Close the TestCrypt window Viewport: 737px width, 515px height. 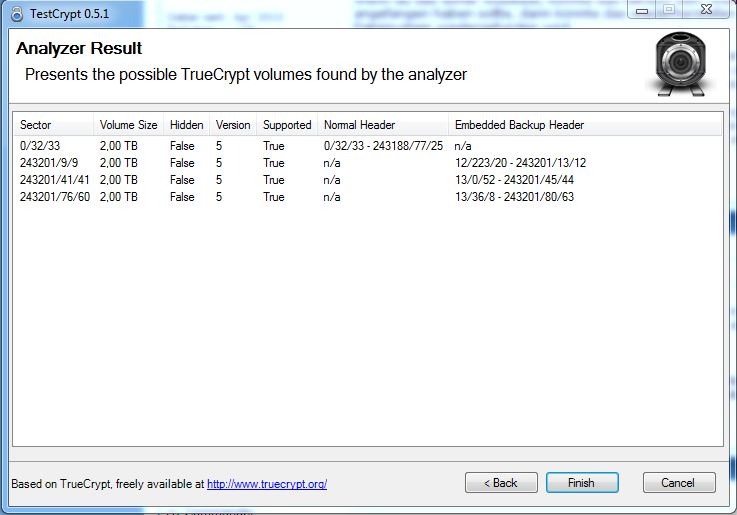(x=706, y=9)
